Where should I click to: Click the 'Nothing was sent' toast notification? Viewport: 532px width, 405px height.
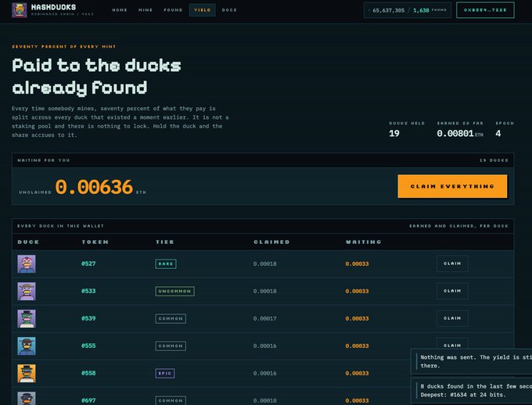pyautogui.click(x=471, y=361)
